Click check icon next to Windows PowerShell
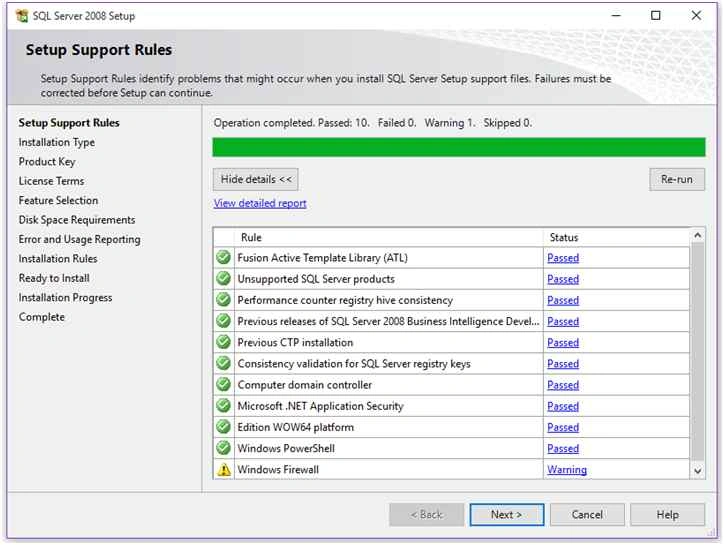 (x=223, y=448)
